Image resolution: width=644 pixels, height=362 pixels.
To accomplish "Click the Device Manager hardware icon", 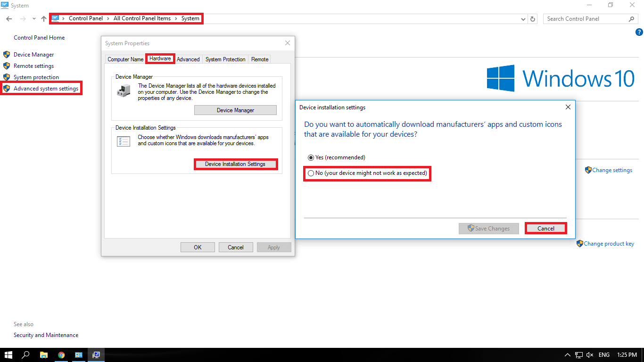I will point(124,91).
